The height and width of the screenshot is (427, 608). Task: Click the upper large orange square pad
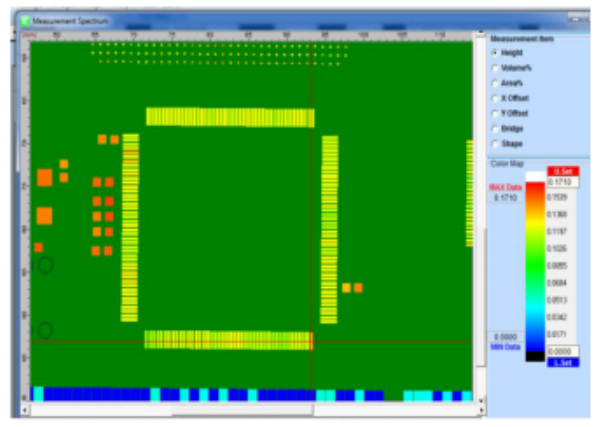pos(45,178)
